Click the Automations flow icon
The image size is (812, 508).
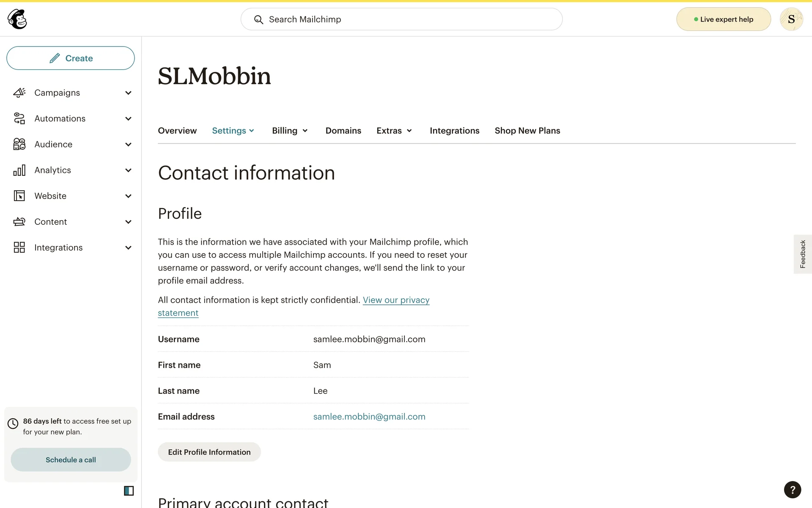pos(19,119)
